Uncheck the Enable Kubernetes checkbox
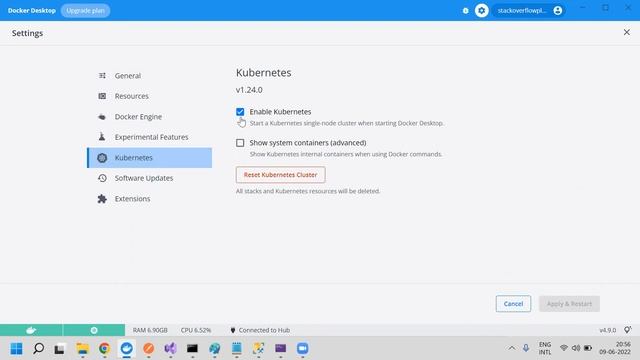 [x=240, y=112]
